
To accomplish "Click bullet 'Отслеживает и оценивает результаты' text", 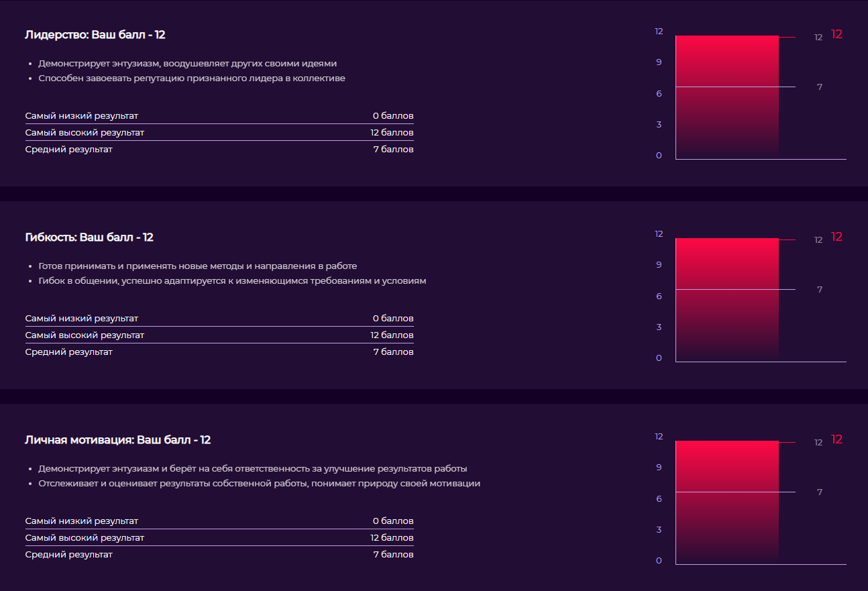I will coord(259,484).
